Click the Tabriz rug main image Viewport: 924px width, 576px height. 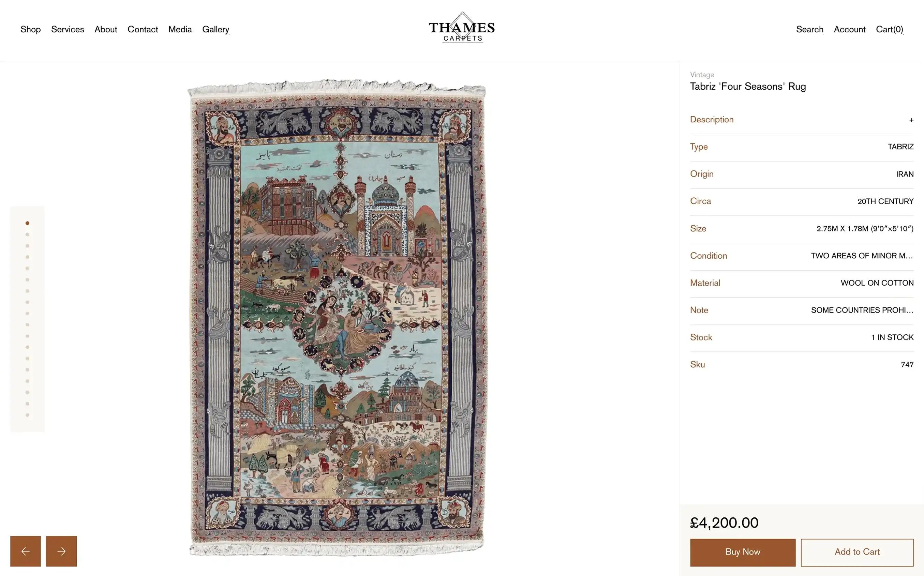(x=337, y=318)
